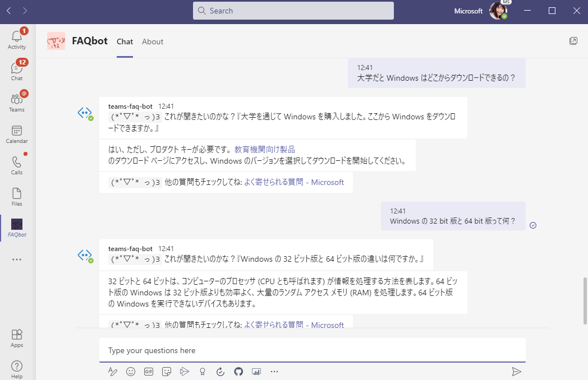Open the Praise badge option
Viewport: 588px width, 380px height.
(203, 372)
